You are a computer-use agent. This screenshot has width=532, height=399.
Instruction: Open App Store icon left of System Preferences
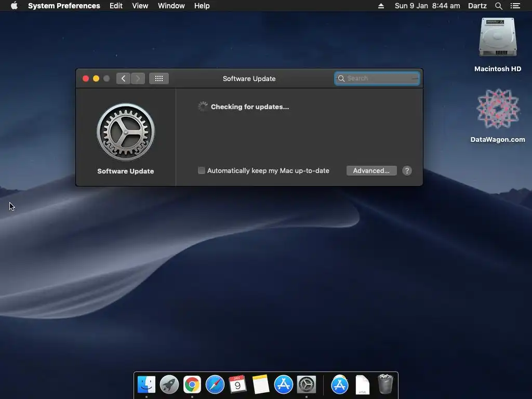point(283,384)
